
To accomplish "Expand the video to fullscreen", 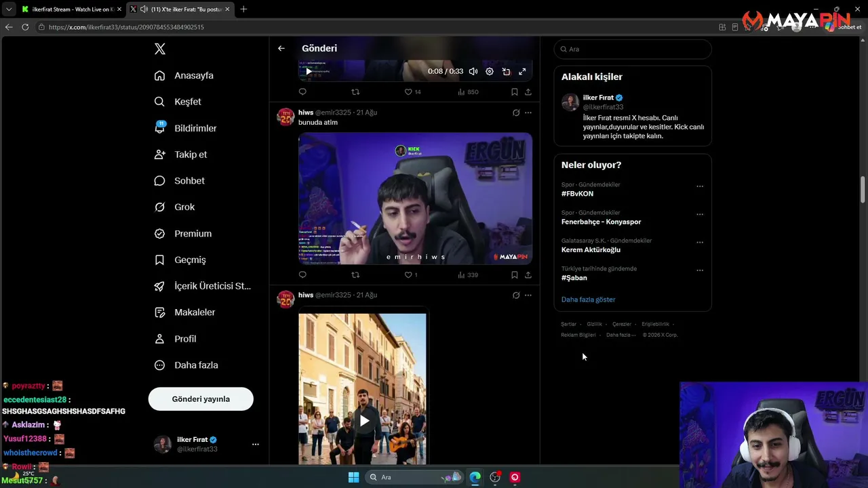I will click(x=522, y=71).
